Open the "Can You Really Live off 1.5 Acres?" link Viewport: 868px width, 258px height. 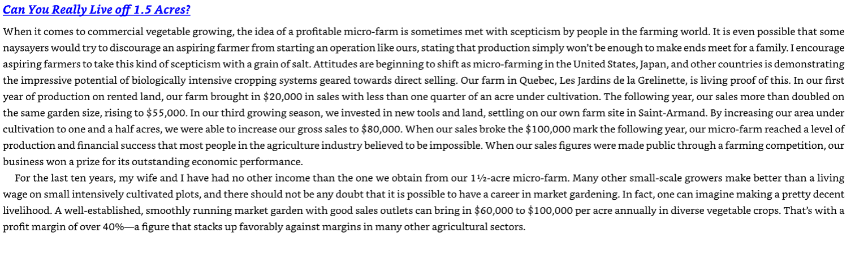pyautogui.click(x=97, y=11)
